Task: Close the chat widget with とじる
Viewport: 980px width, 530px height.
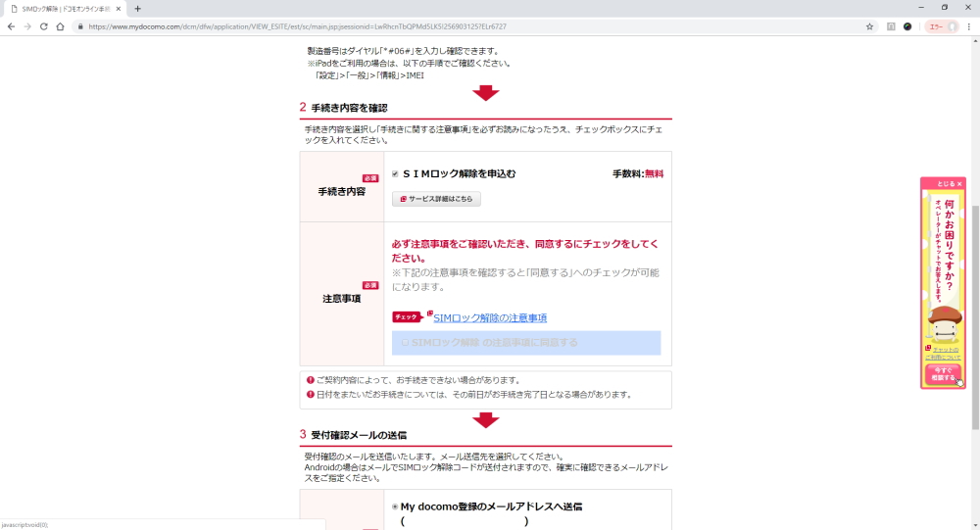Action: (950, 184)
